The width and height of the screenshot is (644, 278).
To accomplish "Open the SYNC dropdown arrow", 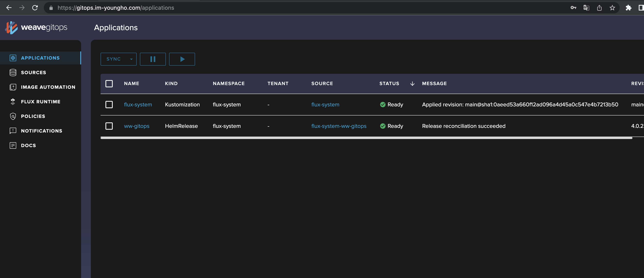I will [x=131, y=59].
